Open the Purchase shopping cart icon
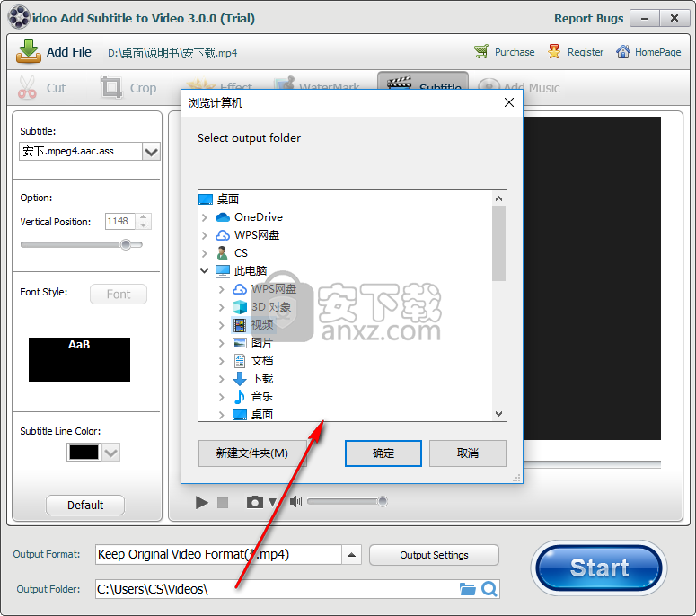696x616 pixels. coord(481,52)
